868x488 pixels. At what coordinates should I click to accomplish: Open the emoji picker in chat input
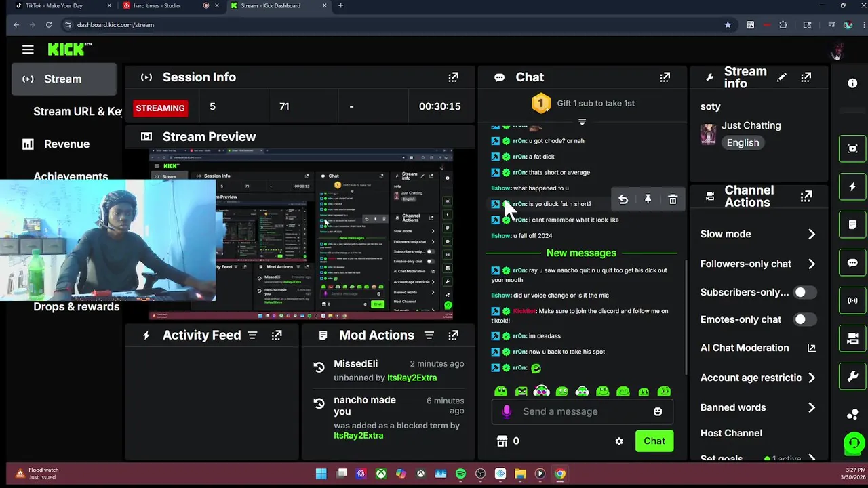[x=657, y=411]
